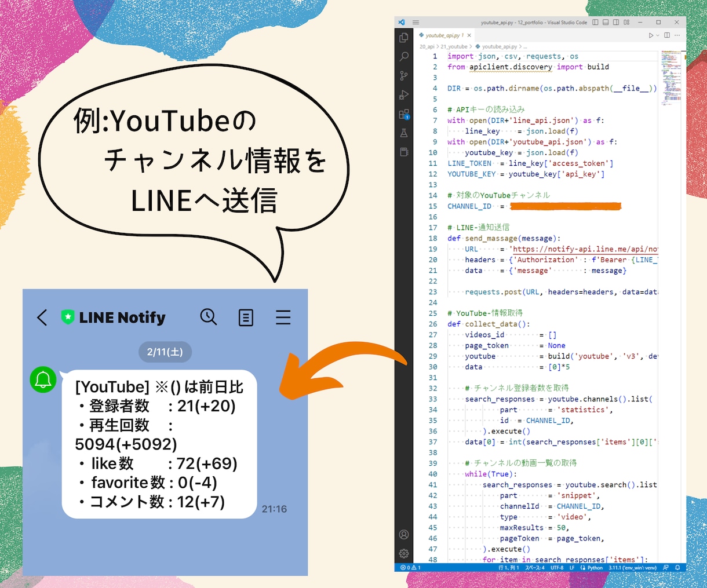Click line number 22 in gutter

[433, 281]
